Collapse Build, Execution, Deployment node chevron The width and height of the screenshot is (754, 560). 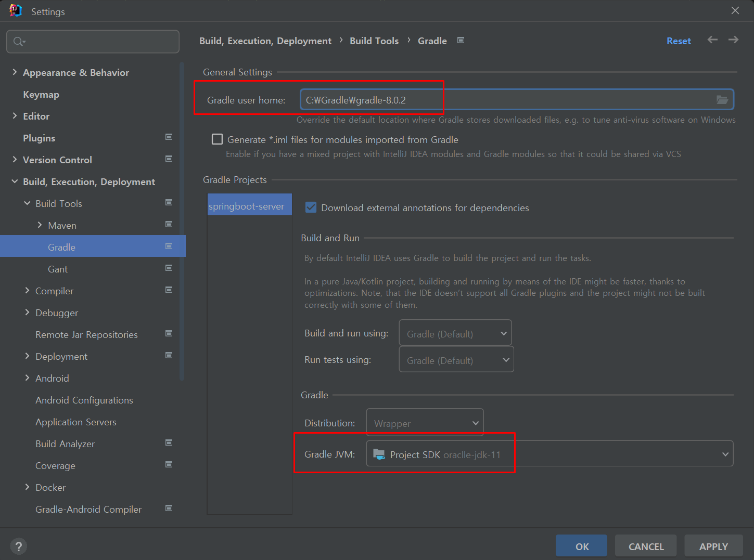pyautogui.click(x=15, y=181)
